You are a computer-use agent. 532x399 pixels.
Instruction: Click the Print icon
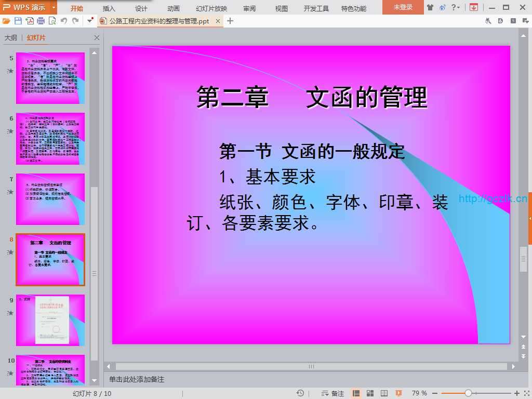tap(41, 21)
